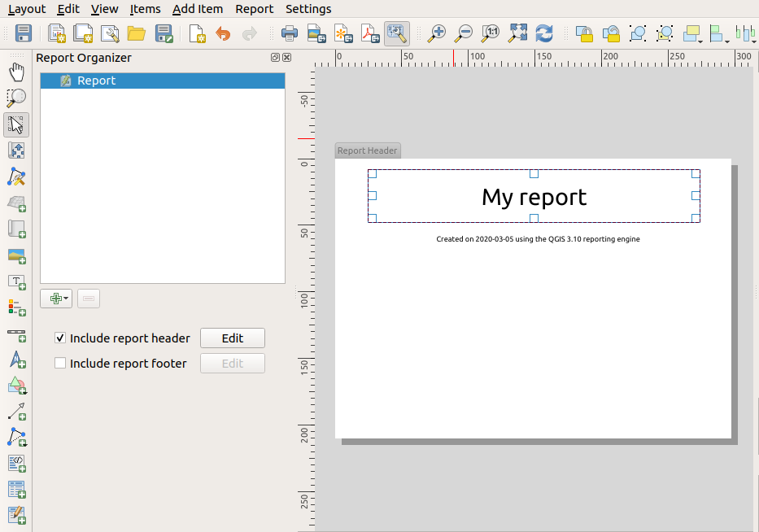
Task: Select the Report item in organizer tree
Action: [x=96, y=81]
